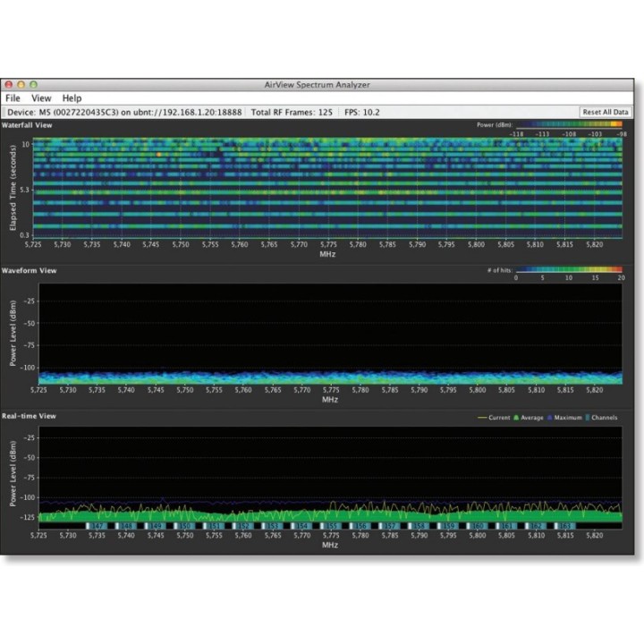The width and height of the screenshot is (644, 644).
Task: Select channel 159 marker in Real-time View
Action: (x=448, y=526)
